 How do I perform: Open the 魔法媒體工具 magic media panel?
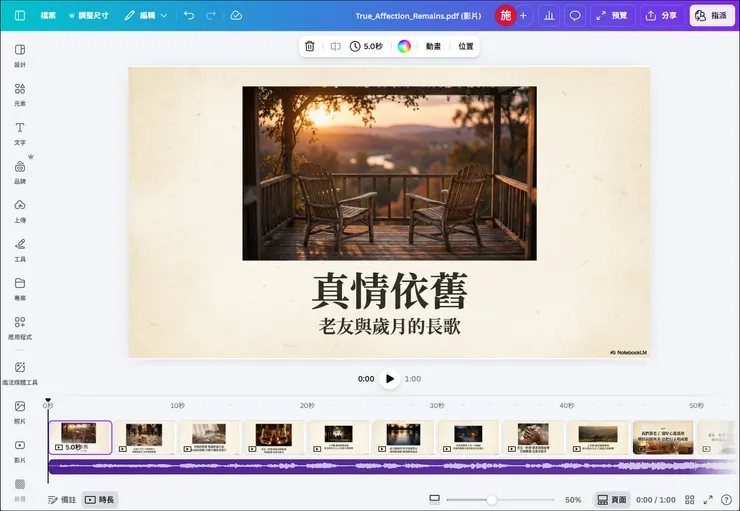20,373
